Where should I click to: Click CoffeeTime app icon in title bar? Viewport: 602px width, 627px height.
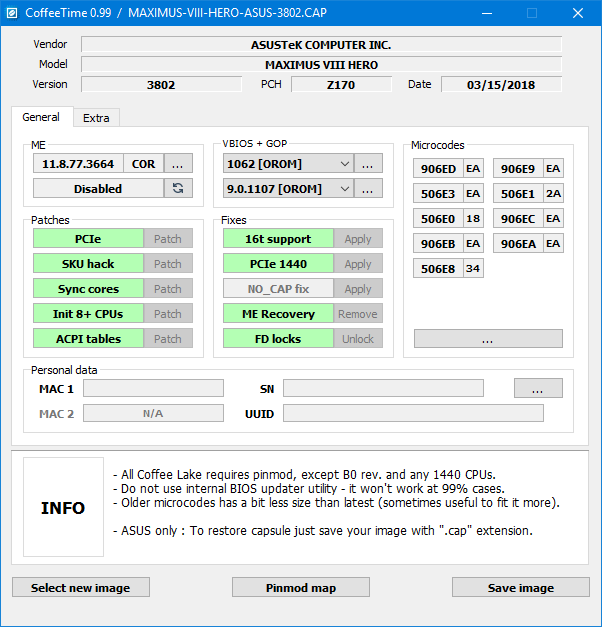(x=12, y=13)
